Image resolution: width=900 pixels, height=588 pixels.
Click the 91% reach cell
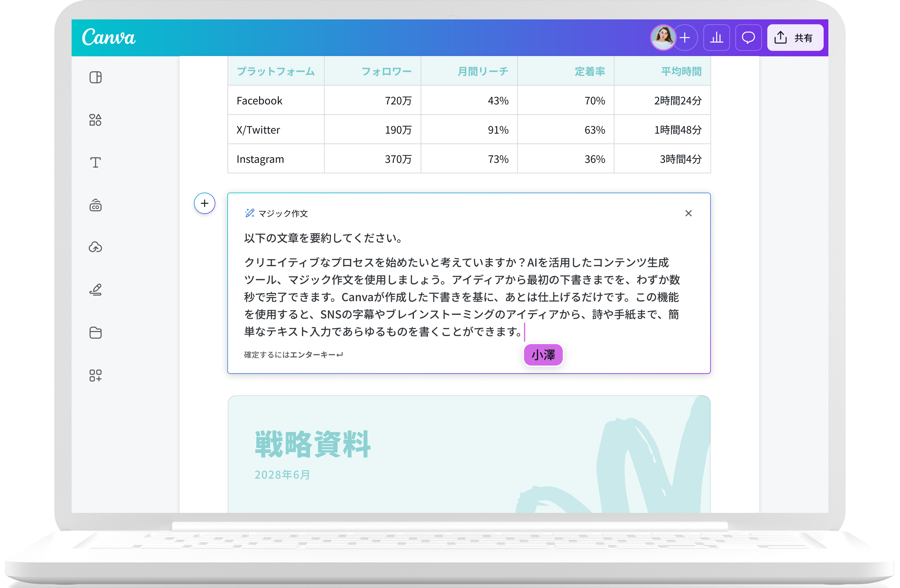469,130
